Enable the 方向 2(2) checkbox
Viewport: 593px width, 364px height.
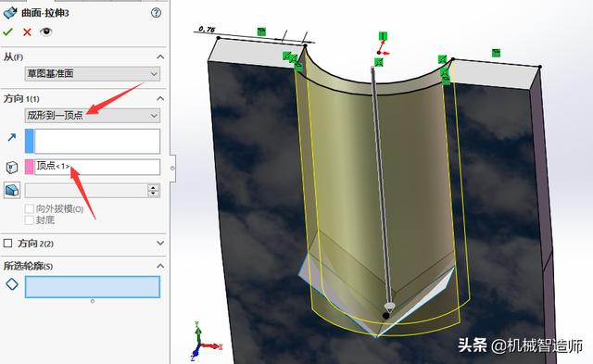tap(7, 243)
